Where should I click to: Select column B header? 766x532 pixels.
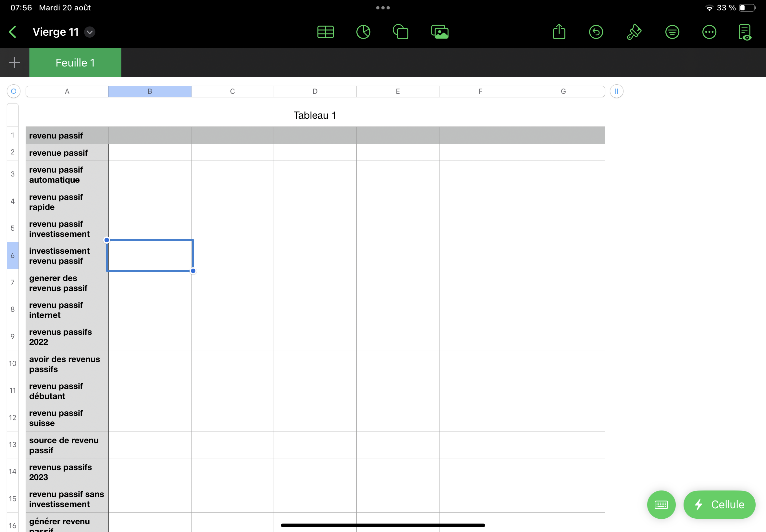[150, 91]
